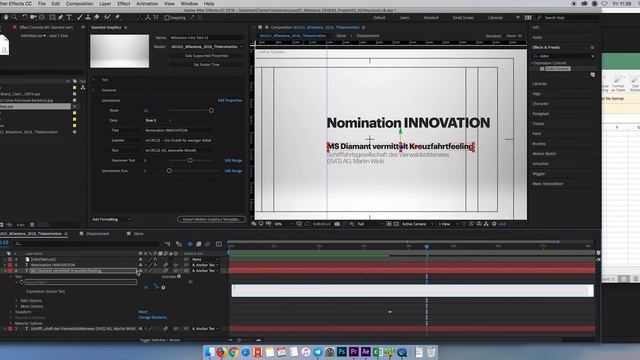
Task: Open the Master composition dropdown
Action: tap(206, 47)
